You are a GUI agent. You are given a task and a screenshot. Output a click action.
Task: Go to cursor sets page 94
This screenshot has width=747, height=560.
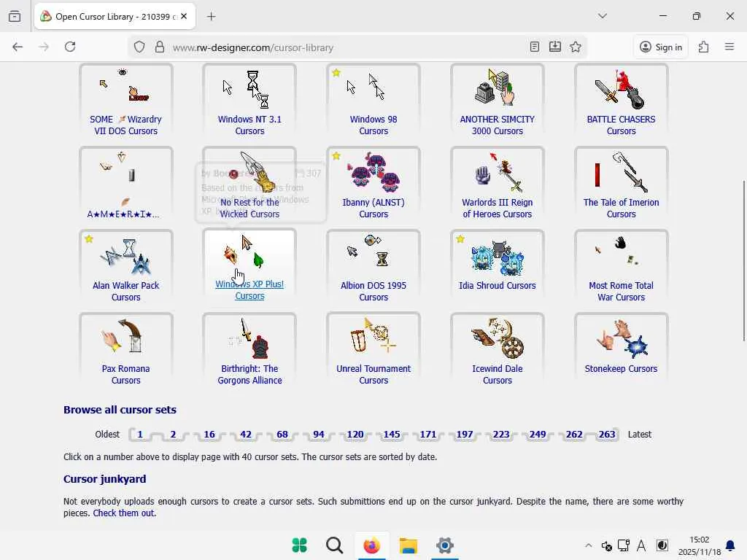point(319,435)
